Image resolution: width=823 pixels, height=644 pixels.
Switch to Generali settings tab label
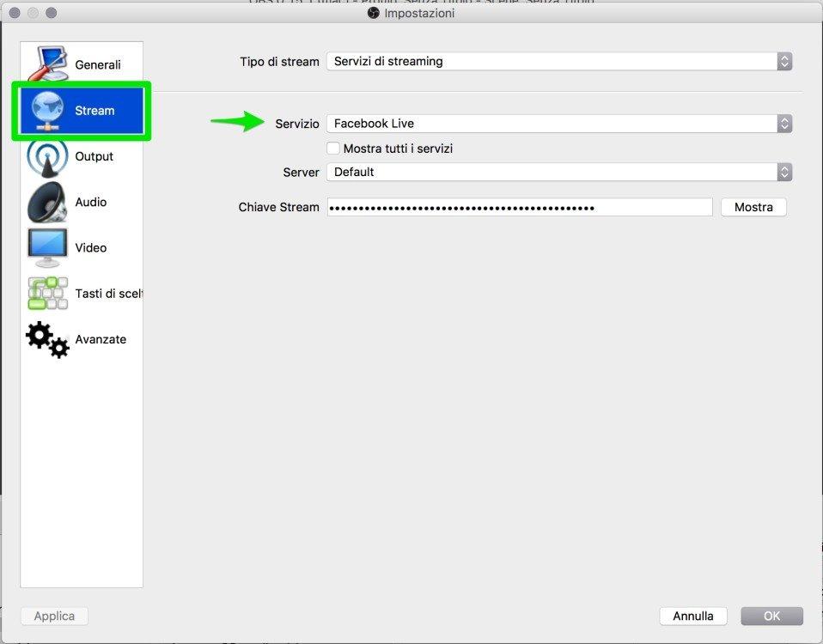[x=98, y=64]
